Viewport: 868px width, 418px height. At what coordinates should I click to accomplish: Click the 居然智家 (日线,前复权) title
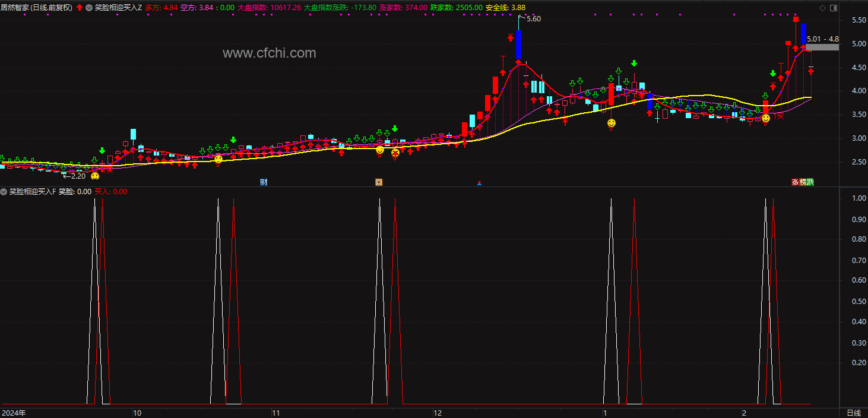coord(36,8)
